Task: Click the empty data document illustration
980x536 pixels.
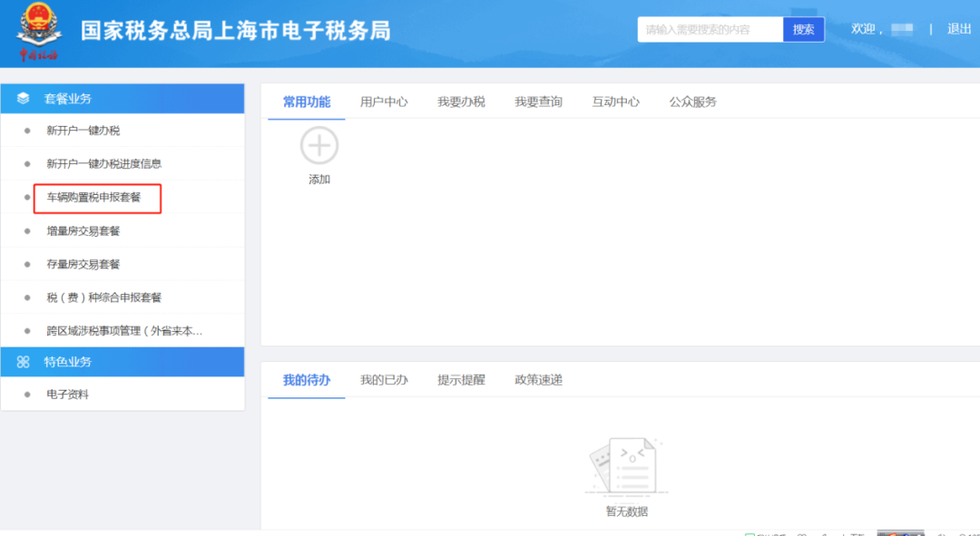Action: tap(626, 465)
